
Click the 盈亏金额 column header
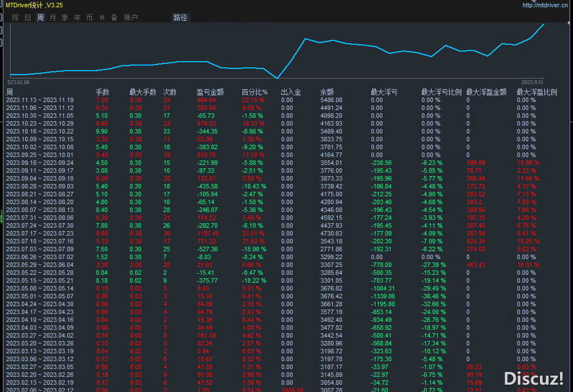click(210, 92)
